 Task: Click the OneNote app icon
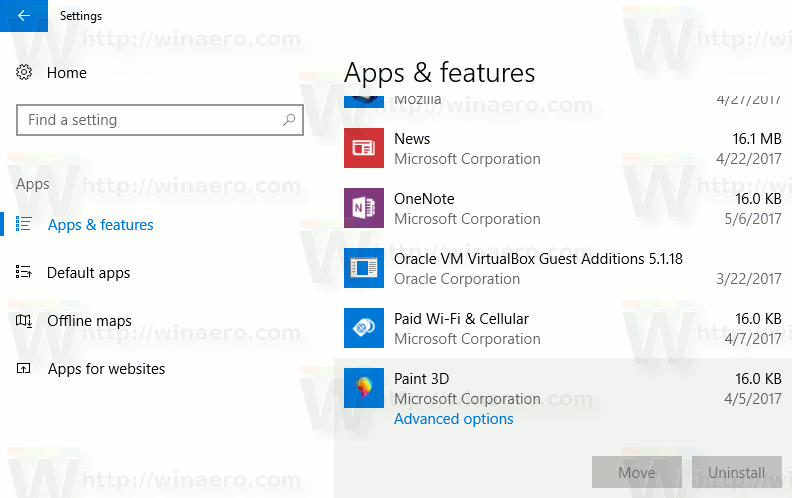(364, 208)
